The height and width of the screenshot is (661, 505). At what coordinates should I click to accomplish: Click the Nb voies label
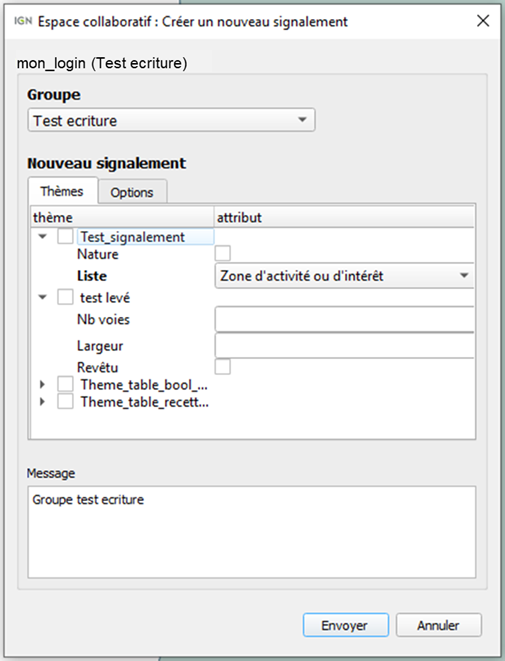pos(103,320)
